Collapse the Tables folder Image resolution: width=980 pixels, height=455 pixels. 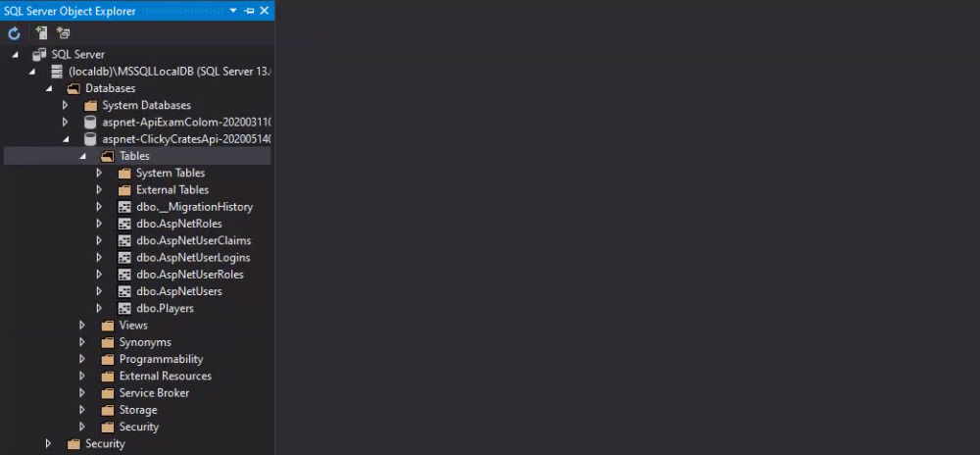[82, 156]
